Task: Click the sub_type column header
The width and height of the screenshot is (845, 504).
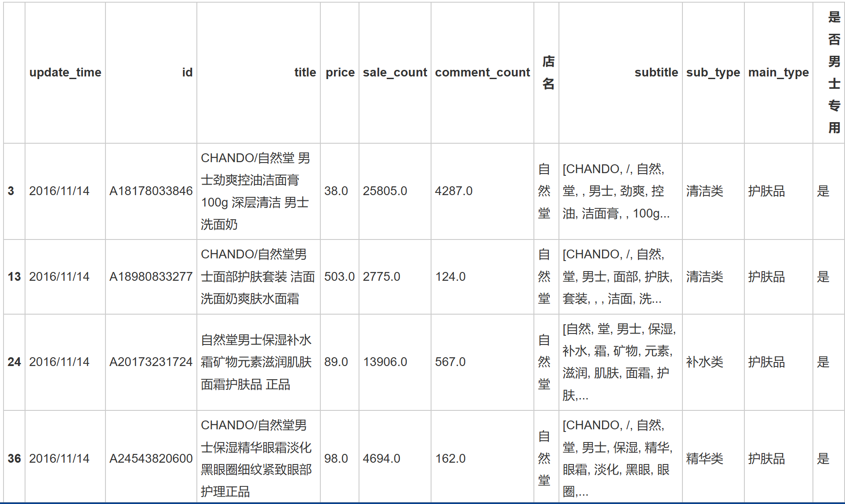Action: [x=713, y=73]
